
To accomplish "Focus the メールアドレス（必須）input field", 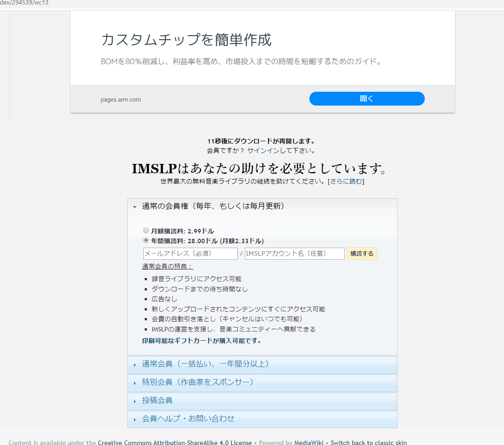I will tap(190, 253).
